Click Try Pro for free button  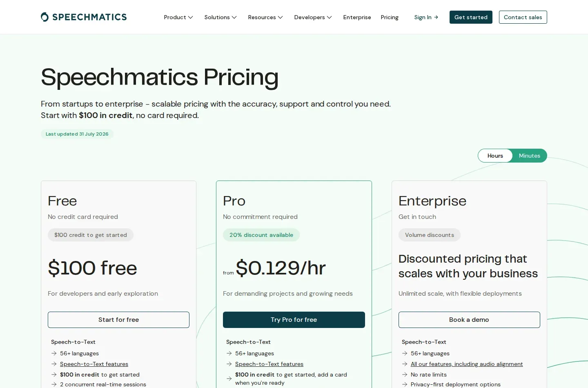coord(294,320)
